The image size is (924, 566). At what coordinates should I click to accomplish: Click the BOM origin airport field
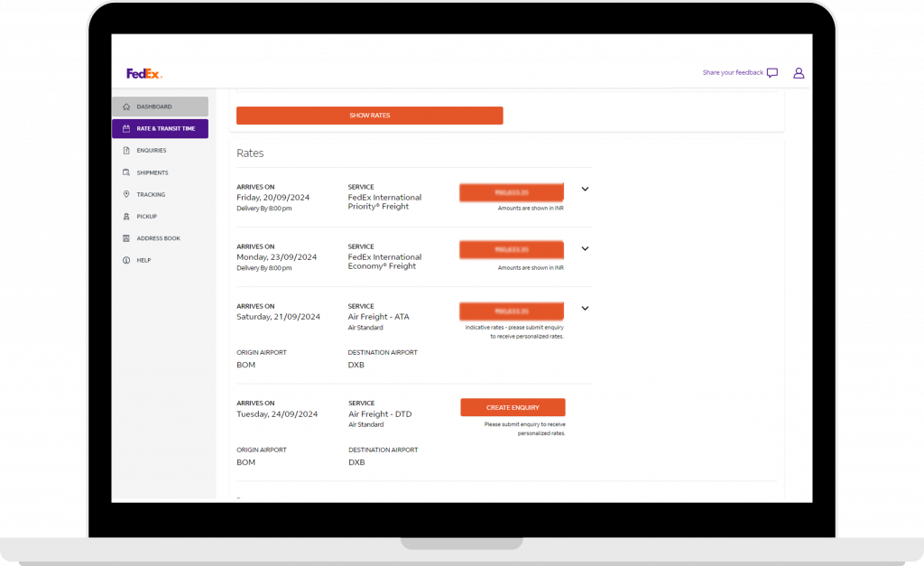pyautogui.click(x=245, y=364)
